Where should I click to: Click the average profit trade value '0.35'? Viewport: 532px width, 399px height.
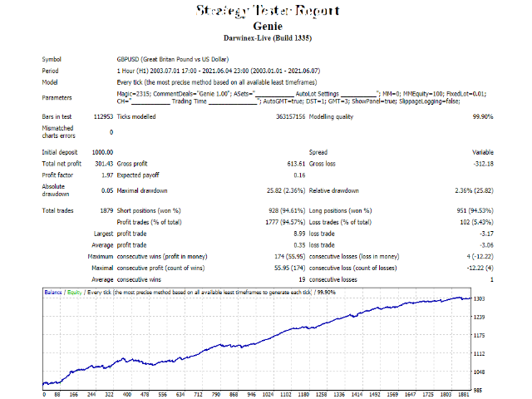tap(299, 245)
